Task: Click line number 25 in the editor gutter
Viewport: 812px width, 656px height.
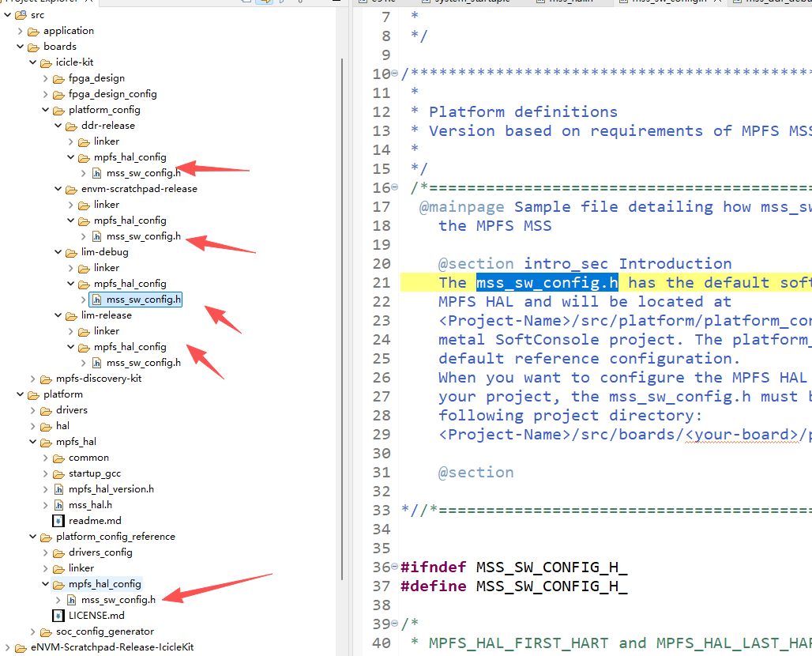Action: 382,359
